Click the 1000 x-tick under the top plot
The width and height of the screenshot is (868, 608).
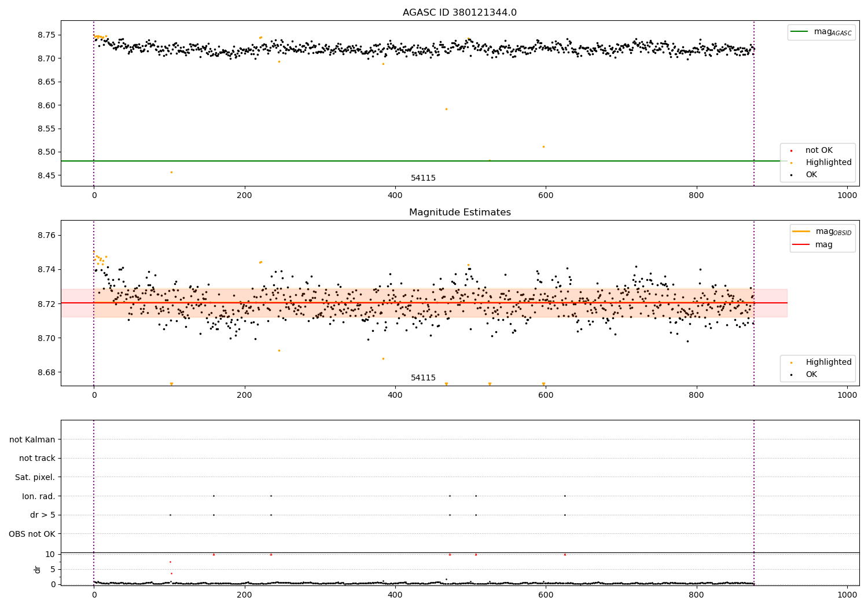[847, 196]
